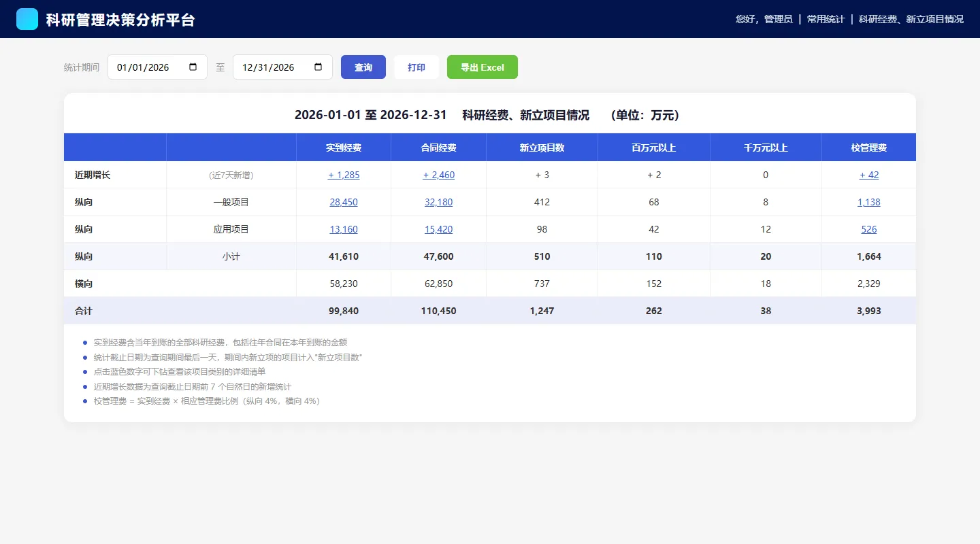
Task: Click the 41,610 subtotal cell
Action: click(344, 256)
